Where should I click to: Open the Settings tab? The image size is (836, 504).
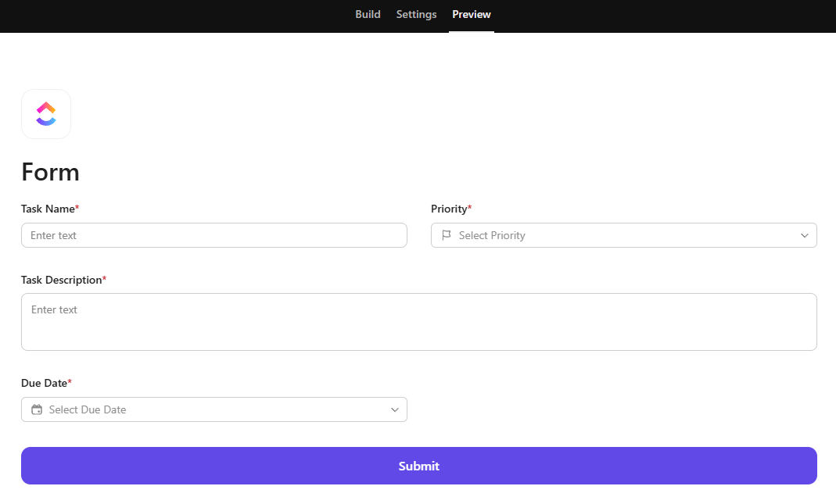click(x=416, y=14)
